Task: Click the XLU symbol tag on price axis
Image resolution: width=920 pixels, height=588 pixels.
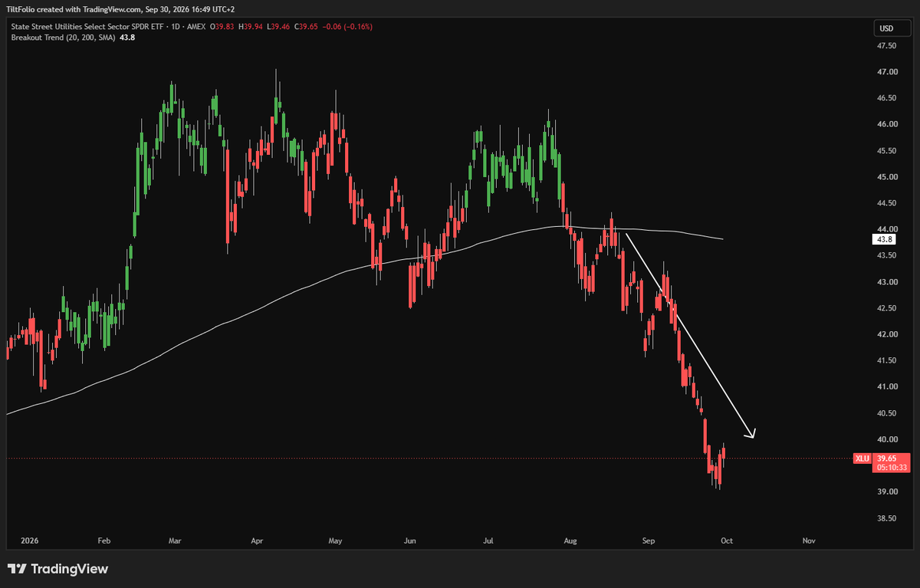Action: 863,458
